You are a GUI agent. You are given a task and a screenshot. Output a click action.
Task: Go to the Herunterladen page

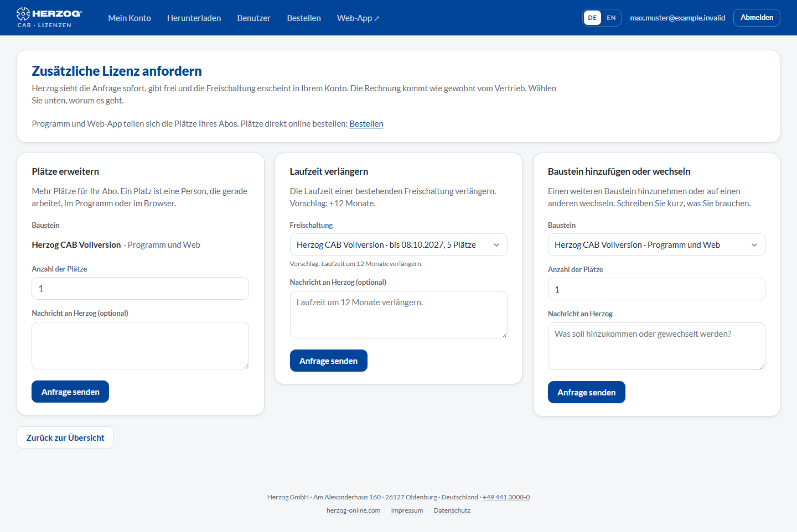(194, 18)
